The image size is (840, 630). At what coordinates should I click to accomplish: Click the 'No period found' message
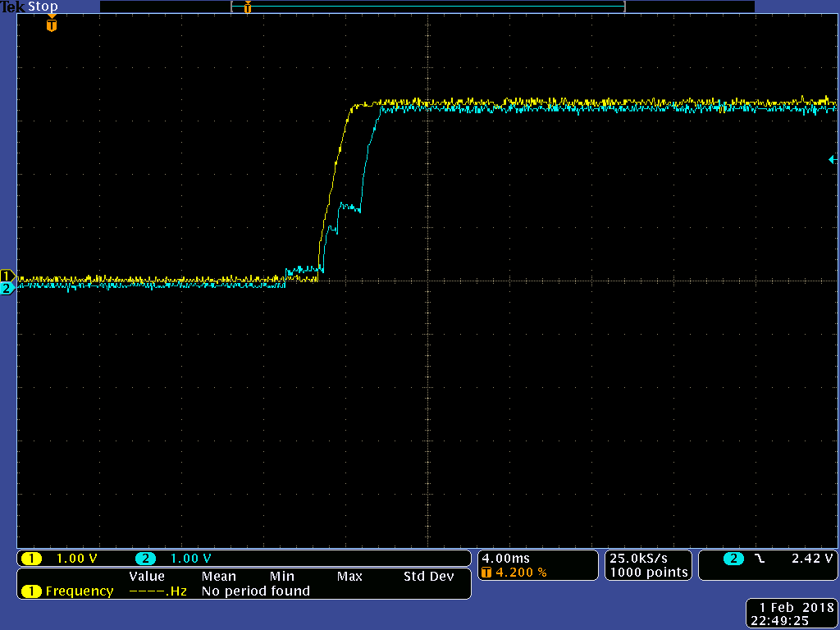[x=256, y=591]
